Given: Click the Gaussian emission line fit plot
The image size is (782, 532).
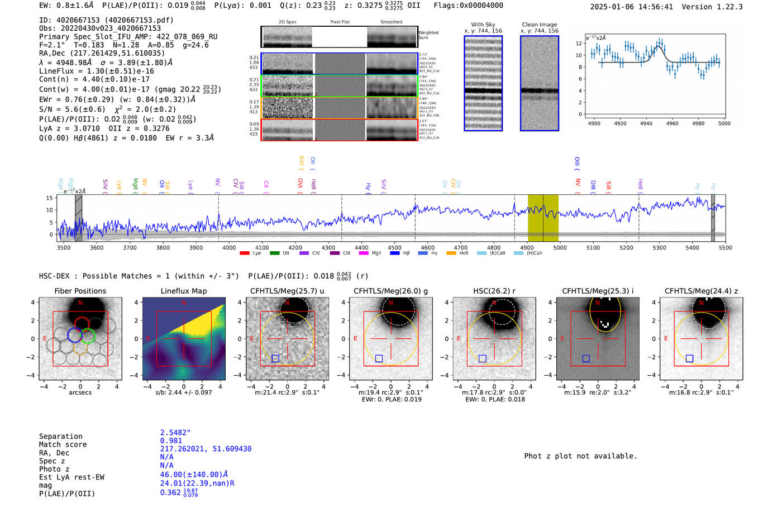Looking at the screenshot, I should tap(655, 76).
